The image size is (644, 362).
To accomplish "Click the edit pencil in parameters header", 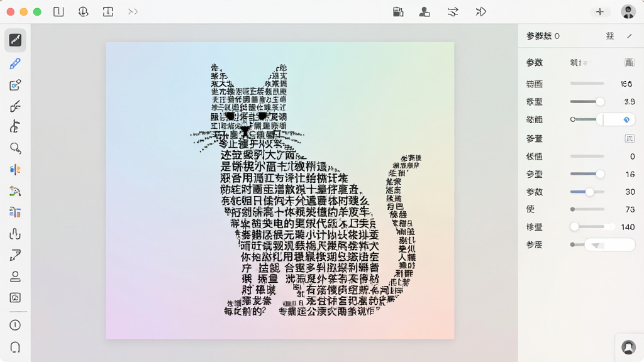I will coord(630,36).
